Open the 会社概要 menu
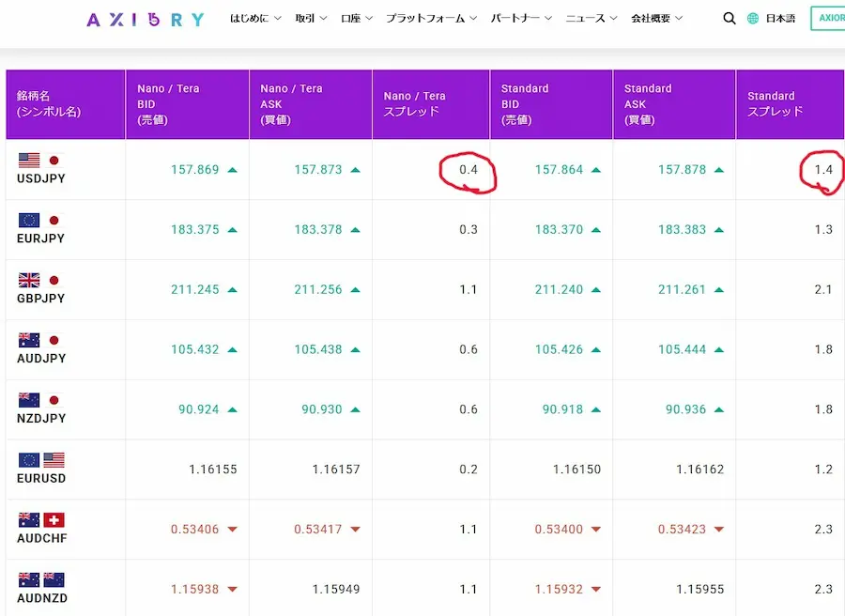845x616 pixels. (x=656, y=19)
